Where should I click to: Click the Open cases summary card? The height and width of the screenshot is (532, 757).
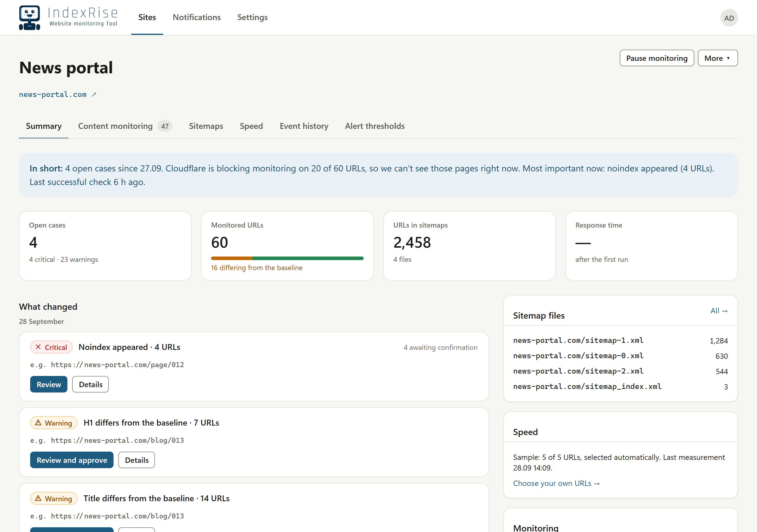pos(105,246)
